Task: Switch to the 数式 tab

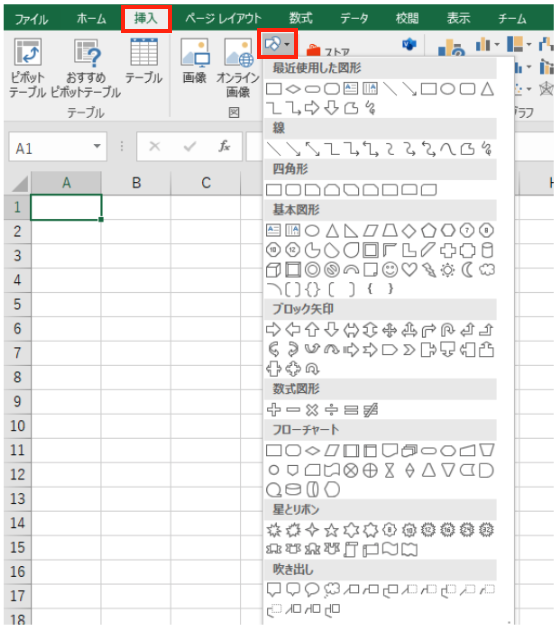Action: (x=301, y=19)
